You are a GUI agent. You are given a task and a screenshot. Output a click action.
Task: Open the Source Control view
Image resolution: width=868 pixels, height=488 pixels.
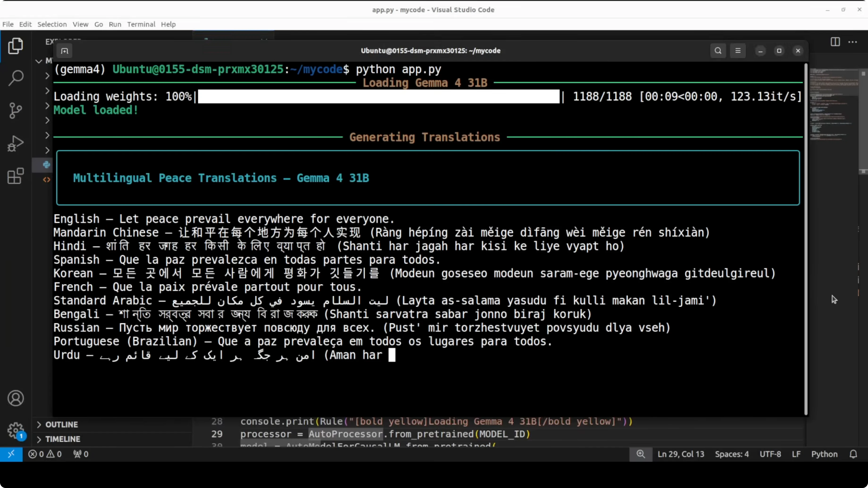coord(16,111)
